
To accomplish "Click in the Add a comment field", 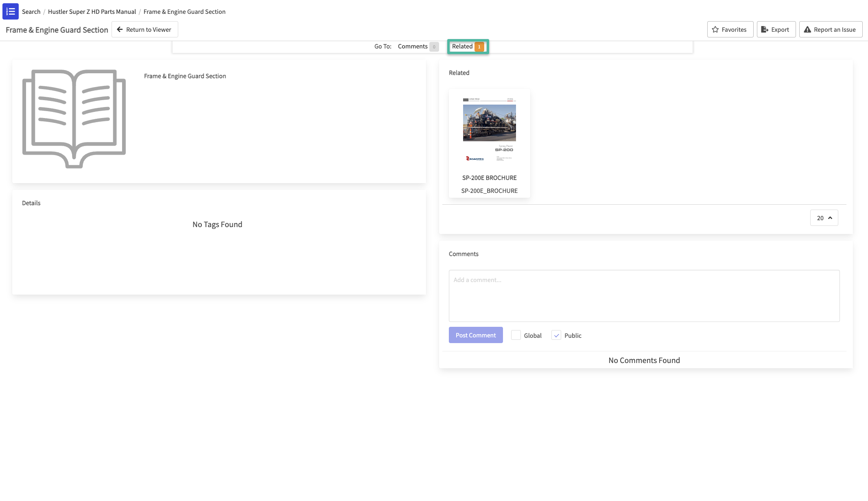I will [644, 296].
